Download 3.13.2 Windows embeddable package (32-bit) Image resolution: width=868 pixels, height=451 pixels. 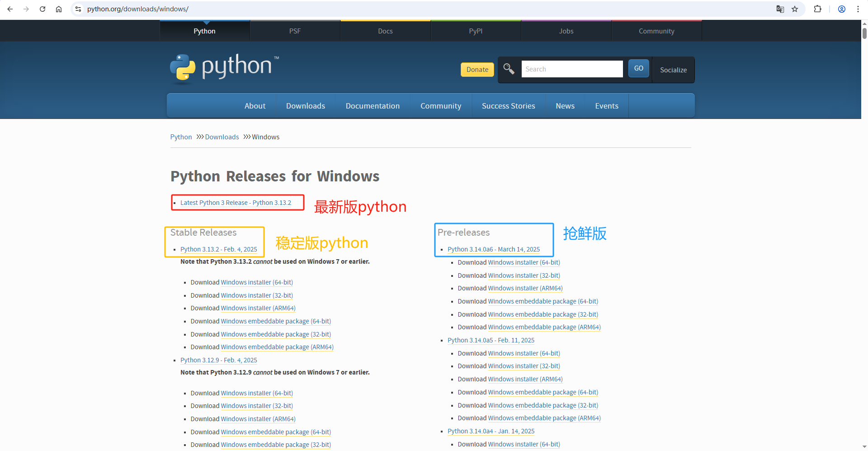276,334
